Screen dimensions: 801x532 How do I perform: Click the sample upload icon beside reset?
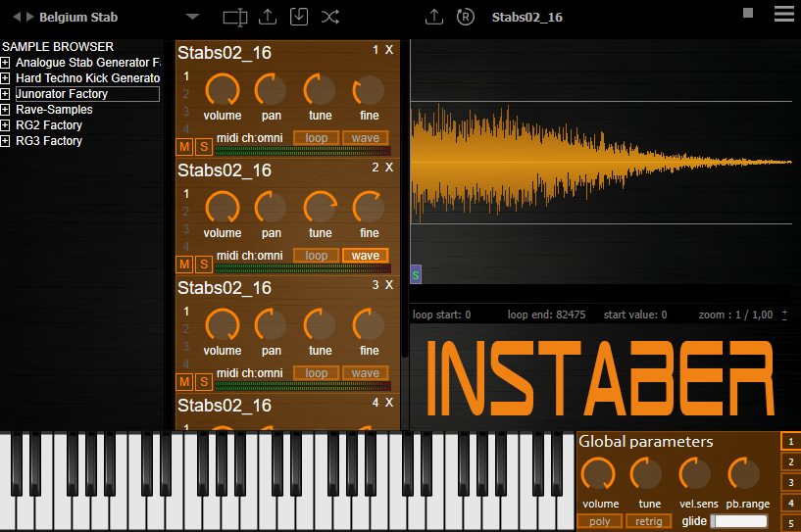coord(434,17)
